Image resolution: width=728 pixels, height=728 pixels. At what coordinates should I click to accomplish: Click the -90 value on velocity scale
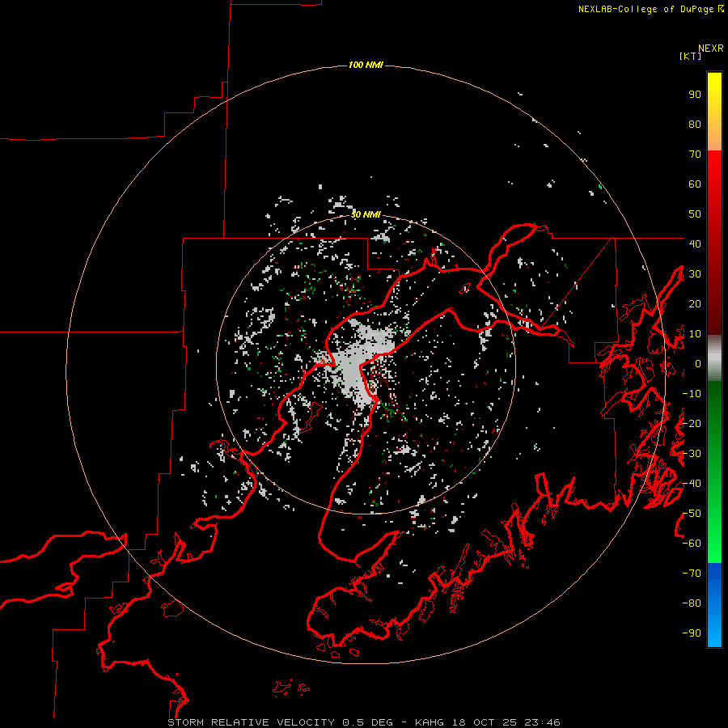point(692,633)
